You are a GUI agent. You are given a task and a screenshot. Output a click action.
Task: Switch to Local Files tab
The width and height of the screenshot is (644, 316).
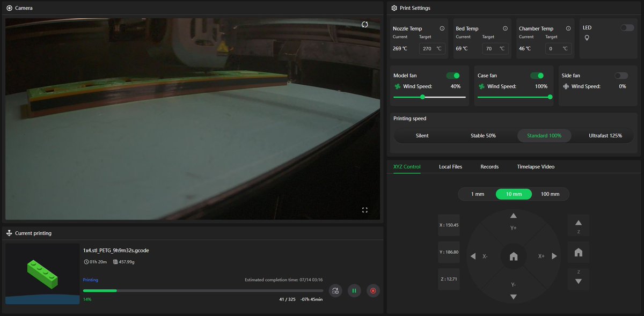[450, 167]
